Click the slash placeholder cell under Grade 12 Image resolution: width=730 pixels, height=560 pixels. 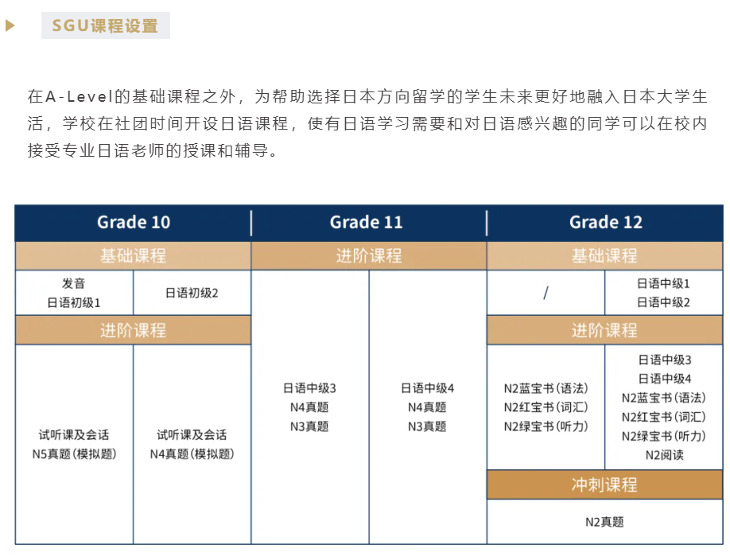click(546, 293)
